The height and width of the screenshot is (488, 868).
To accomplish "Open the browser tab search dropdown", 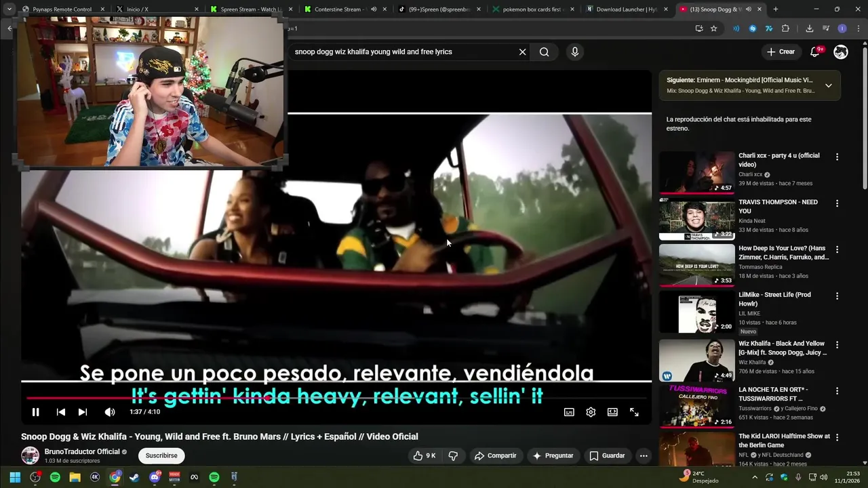I will [x=9, y=9].
